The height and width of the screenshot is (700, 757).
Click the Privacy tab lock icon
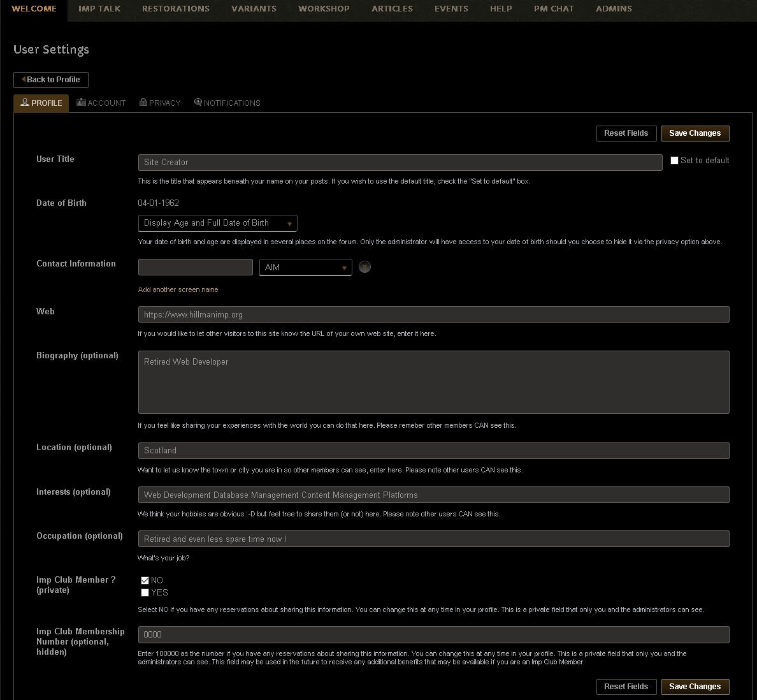click(143, 102)
